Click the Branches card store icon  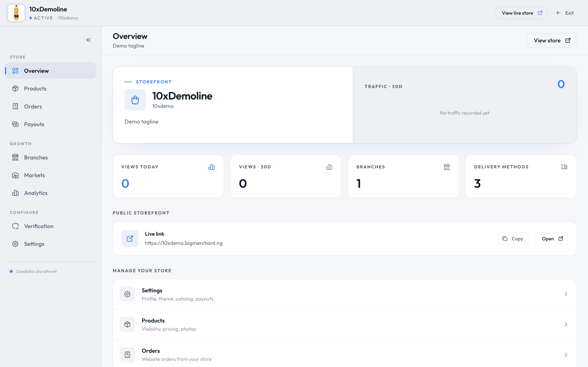coord(447,167)
